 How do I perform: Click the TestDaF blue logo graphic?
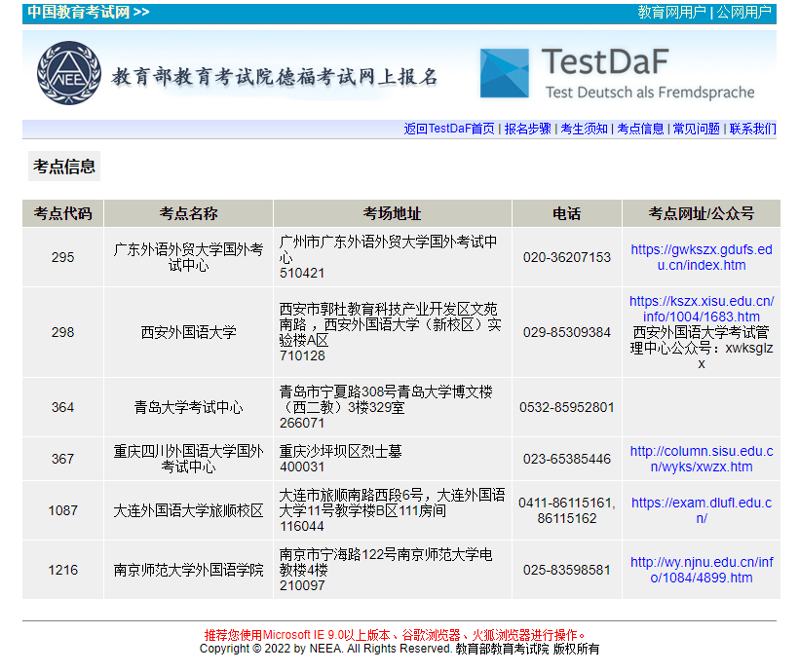504,73
